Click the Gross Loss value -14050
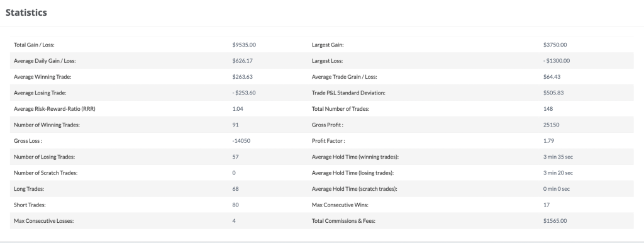The height and width of the screenshot is (243, 644). tap(241, 141)
